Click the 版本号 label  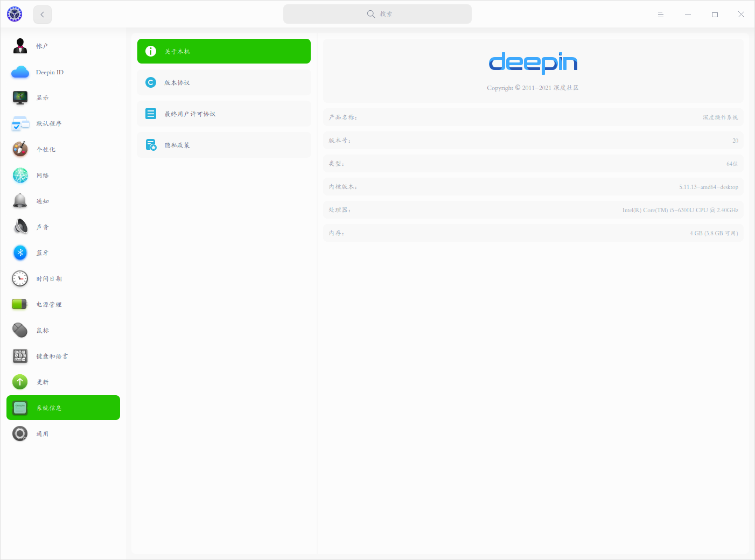pyautogui.click(x=340, y=141)
